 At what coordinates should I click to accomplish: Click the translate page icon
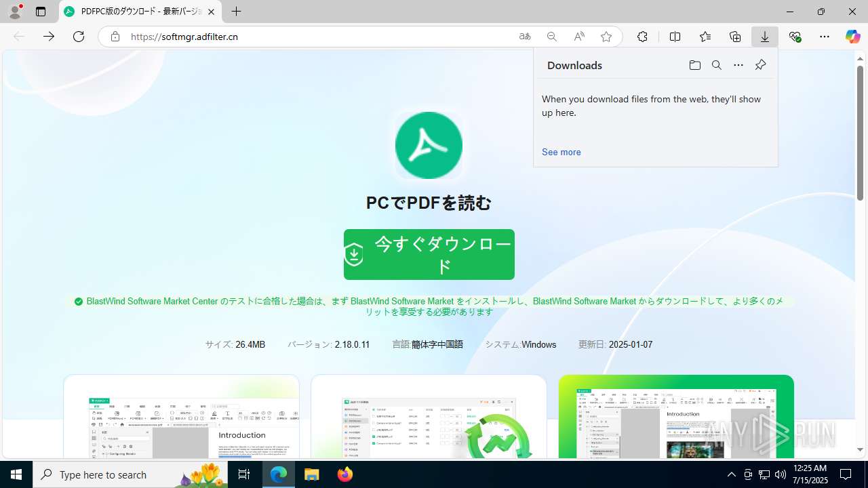[525, 37]
